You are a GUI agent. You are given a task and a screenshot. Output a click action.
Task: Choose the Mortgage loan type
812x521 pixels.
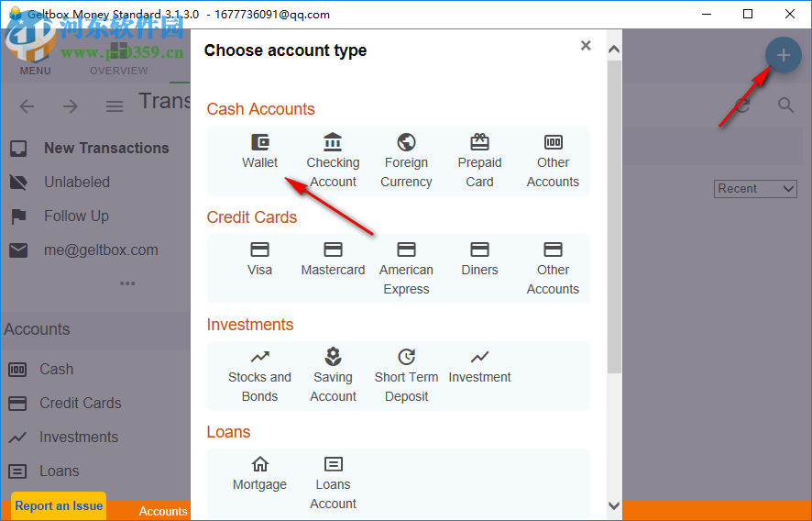(x=259, y=474)
